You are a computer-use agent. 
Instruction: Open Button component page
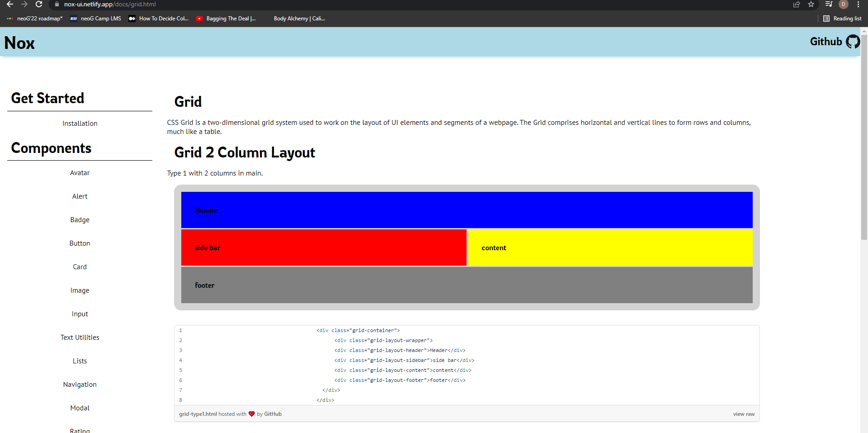(80, 243)
